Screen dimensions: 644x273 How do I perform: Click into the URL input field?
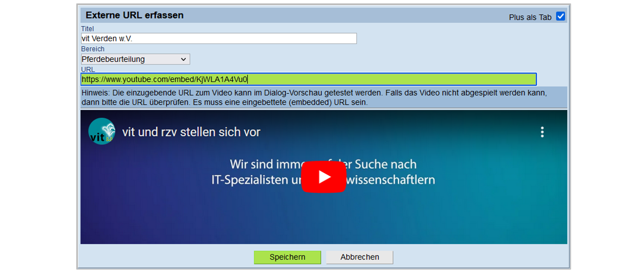(309, 79)
